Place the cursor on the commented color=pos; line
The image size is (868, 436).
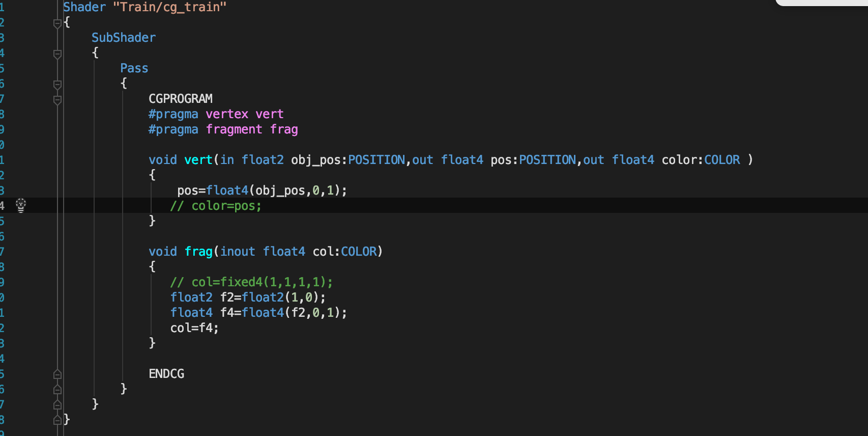pyautogui.click(x=216, y=206)
